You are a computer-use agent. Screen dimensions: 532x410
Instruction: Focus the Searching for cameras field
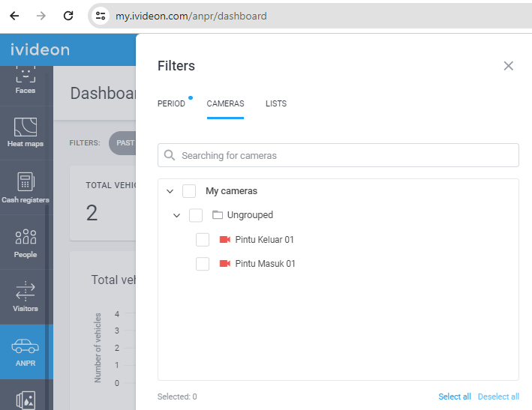pos(338,155)
